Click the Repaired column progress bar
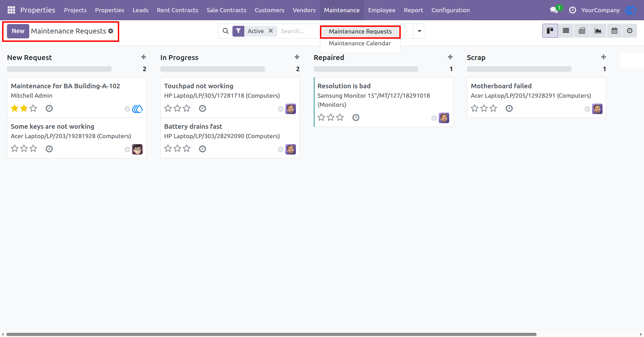This screenshot has height=337, width=644. (366, 69)
